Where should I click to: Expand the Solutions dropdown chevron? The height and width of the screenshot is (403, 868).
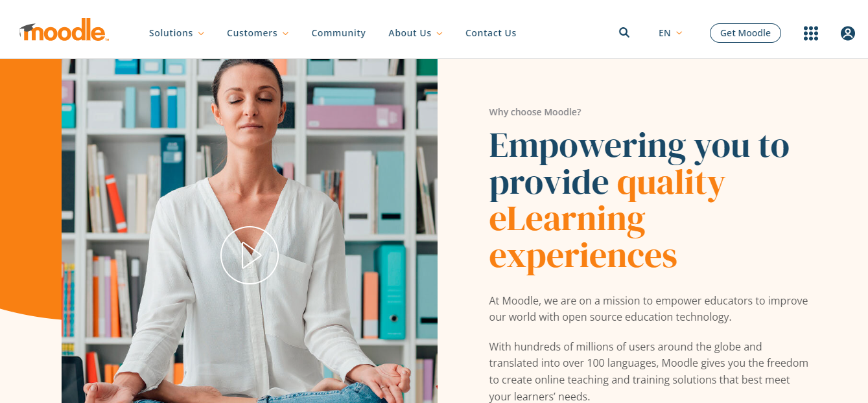201,33
